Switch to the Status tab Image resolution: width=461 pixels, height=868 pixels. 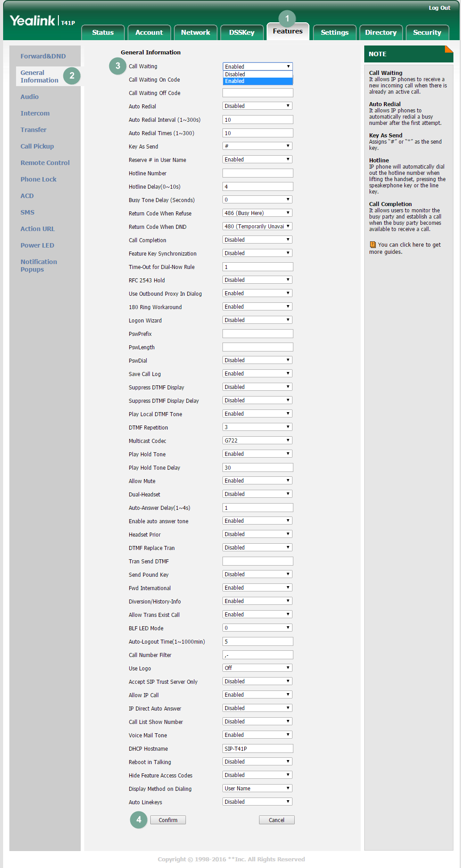tap(103, 33)
